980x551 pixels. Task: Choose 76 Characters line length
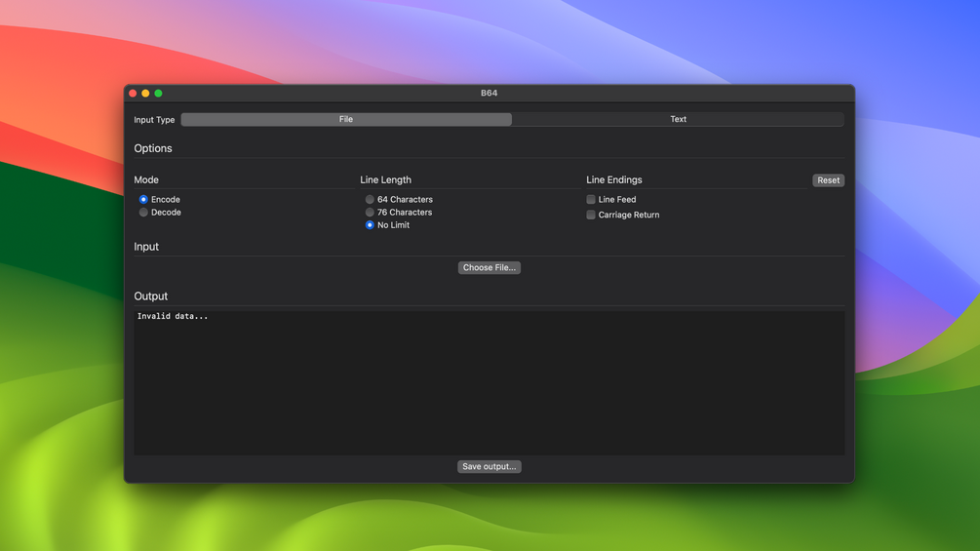pos(370,213)
